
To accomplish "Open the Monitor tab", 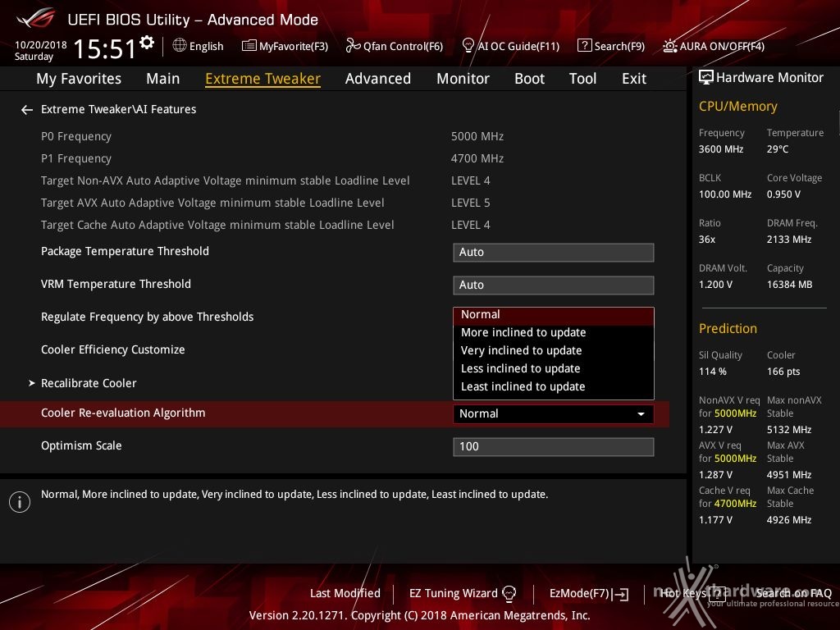I will (463, 79).
